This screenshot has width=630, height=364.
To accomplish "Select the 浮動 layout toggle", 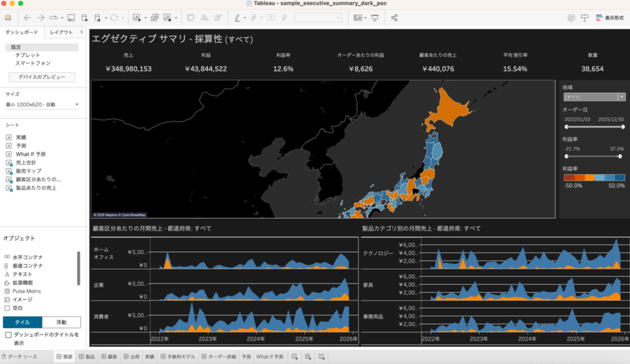I will point(62,322).
